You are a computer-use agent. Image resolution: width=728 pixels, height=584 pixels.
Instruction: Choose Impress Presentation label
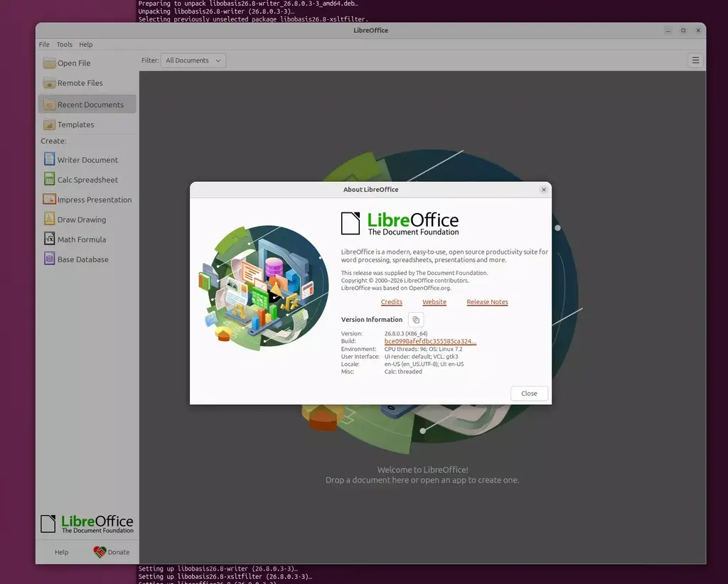click(95, 200)
